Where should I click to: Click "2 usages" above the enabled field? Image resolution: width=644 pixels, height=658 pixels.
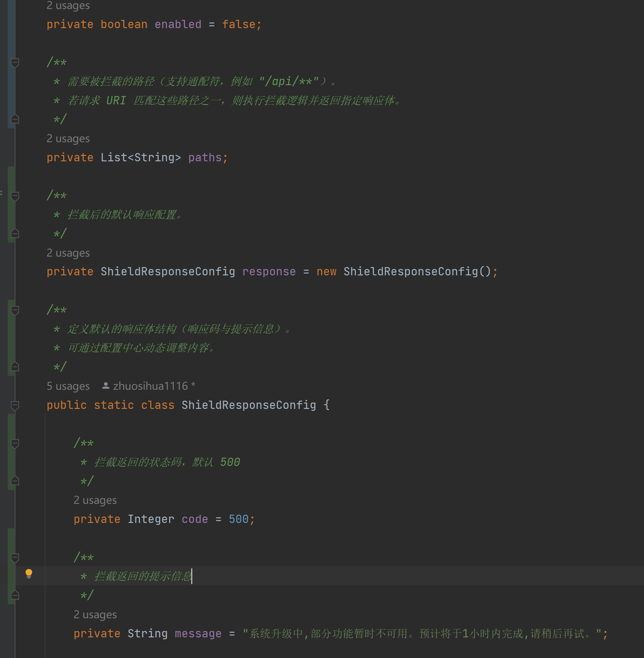[68, 5]
